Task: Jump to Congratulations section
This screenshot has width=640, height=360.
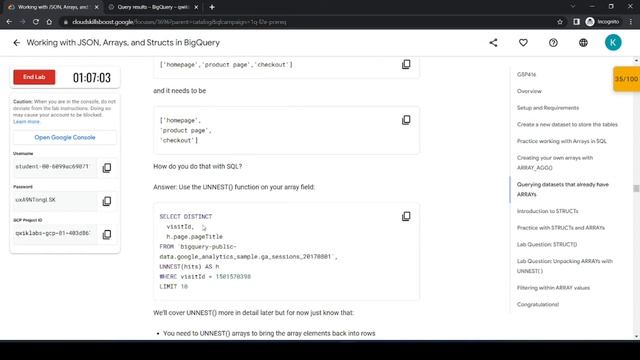Action: tap(538, 304)
